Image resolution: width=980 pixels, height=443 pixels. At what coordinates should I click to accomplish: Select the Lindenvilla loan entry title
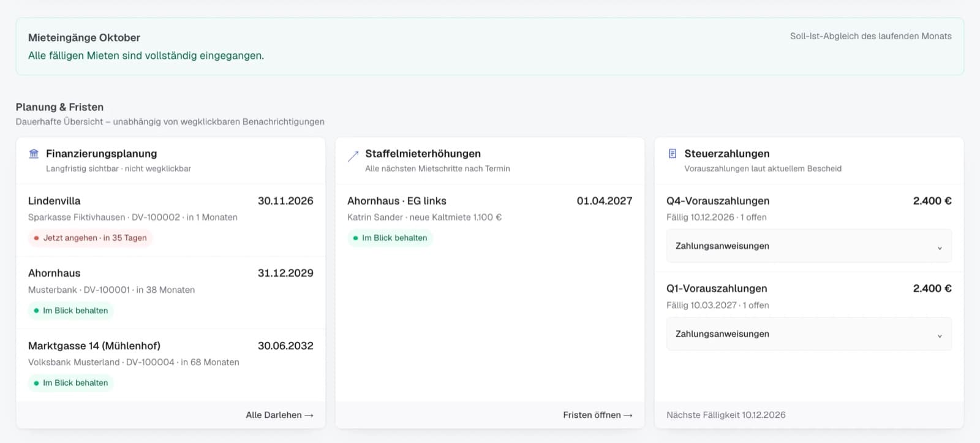[x=55, y=201]
